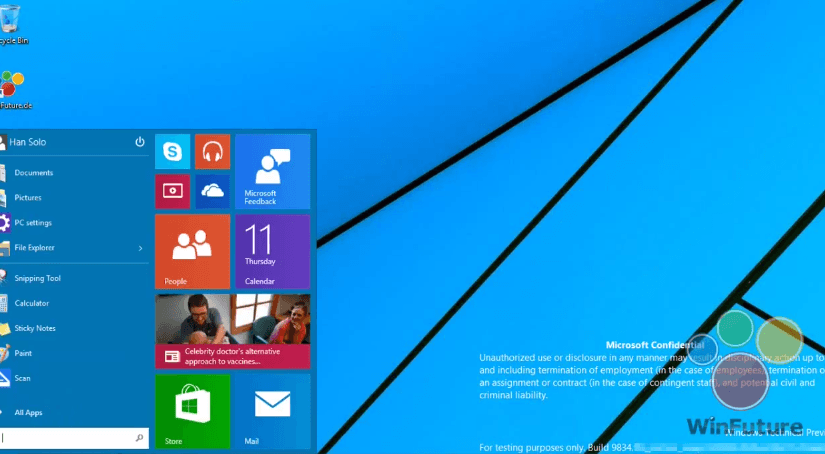Open the Video tile
Image resolution: width=825 pixels, height=454 pixels.
tap(173, 191)
